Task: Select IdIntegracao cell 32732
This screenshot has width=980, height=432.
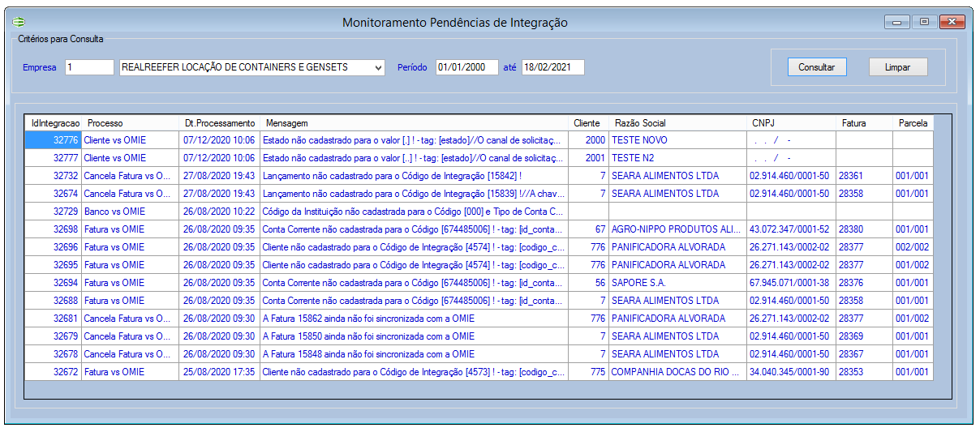Action: coord(54,176)
